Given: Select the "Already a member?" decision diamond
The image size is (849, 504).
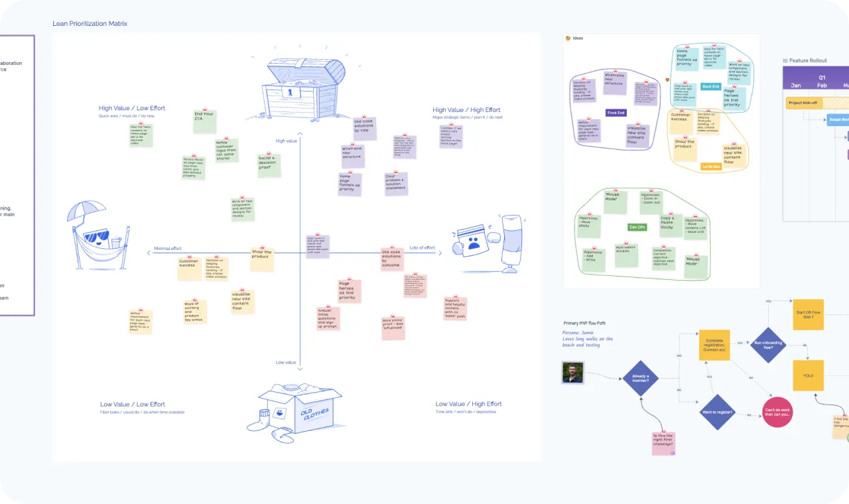Looking at the screenshot, I should (x=640, y=378).
